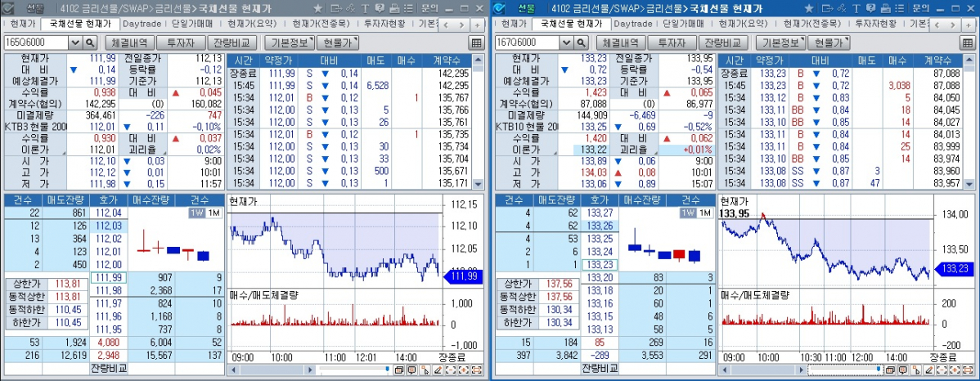Click the favorite star icon in the right window
Image resolution: width=980 pixels, height=381 pixels.
click(809, 9)
